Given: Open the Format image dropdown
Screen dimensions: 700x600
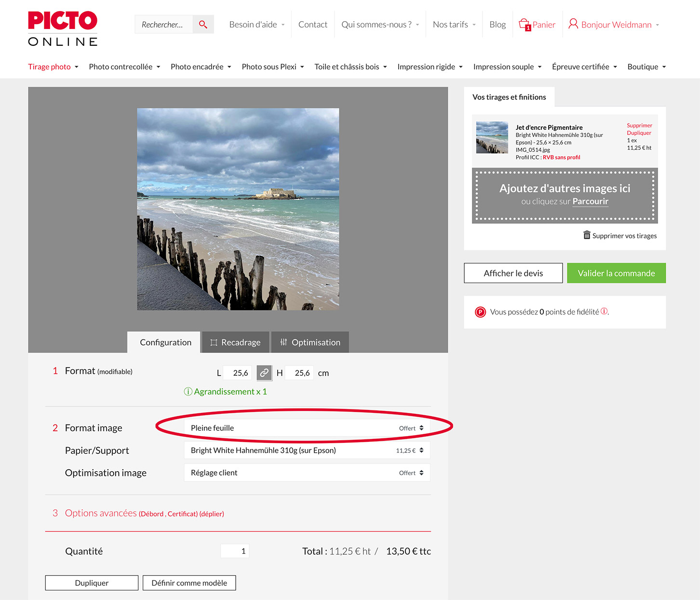Looking at the screenshot, I should coord(307,428).
